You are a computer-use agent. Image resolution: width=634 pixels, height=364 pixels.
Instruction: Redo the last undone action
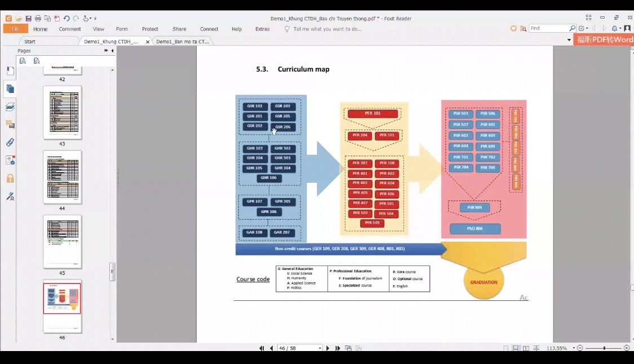tap(76, 19)
